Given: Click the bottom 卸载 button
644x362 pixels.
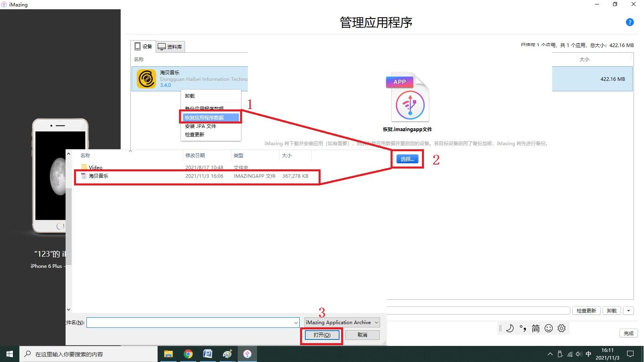Looking at the screenshot, I should pyautogui.click(x=611, y=311).
